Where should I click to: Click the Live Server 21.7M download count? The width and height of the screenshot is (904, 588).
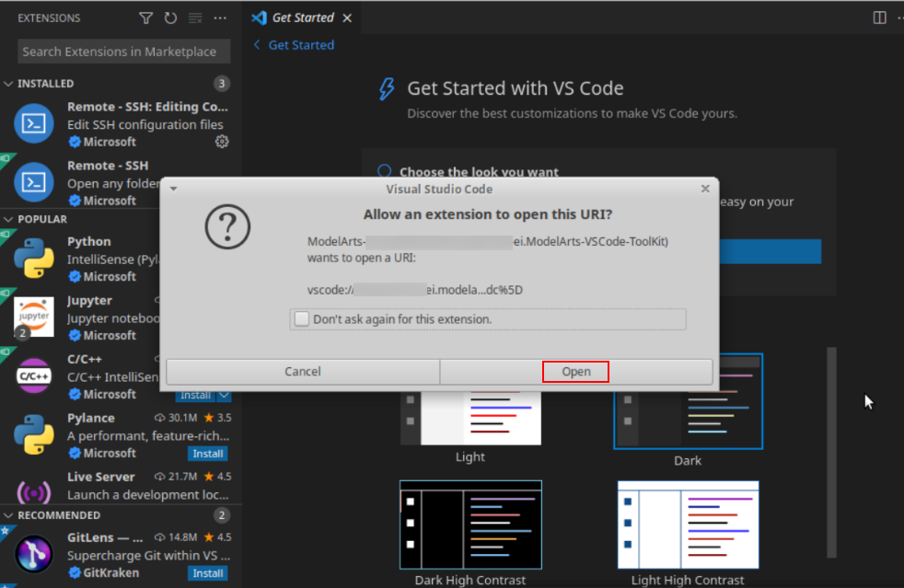click(176, 476)
